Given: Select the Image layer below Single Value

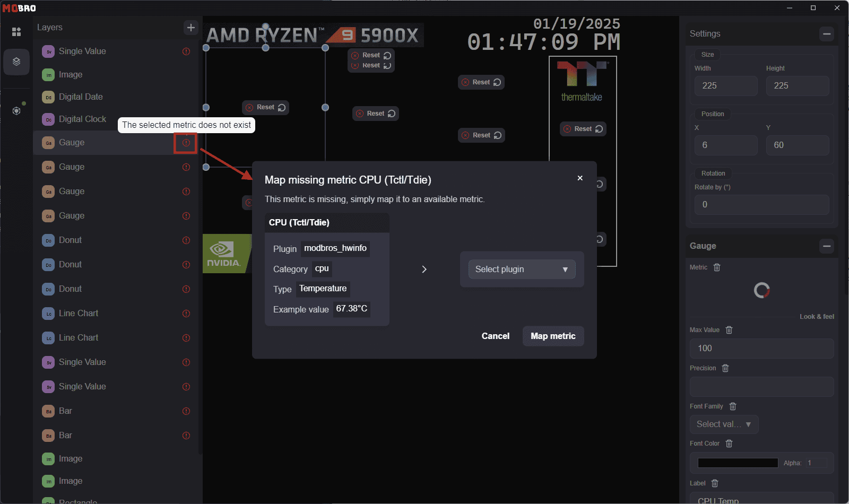Looking at the screenshot, I should click(116, 75).
